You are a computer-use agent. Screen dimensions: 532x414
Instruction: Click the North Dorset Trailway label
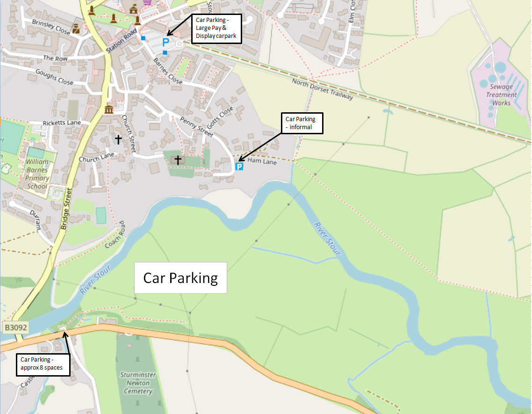point(323,89)
